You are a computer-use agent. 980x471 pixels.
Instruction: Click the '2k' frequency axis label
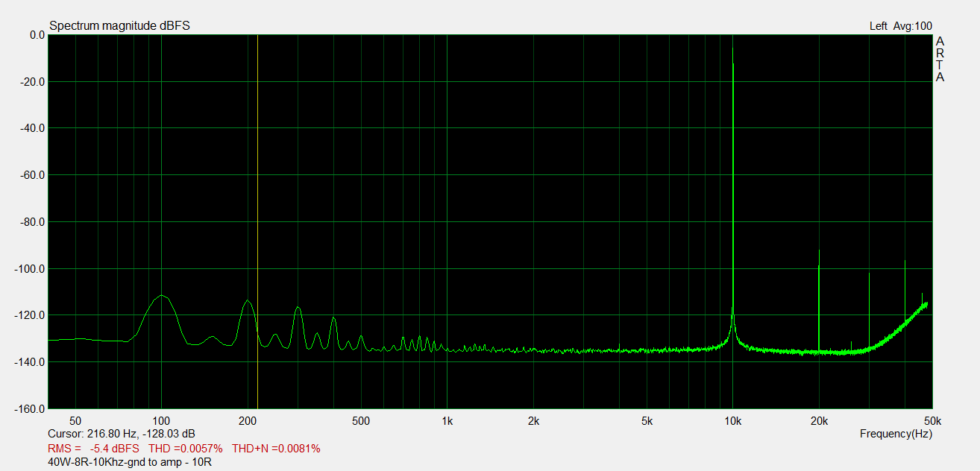[x=533, y=420]
